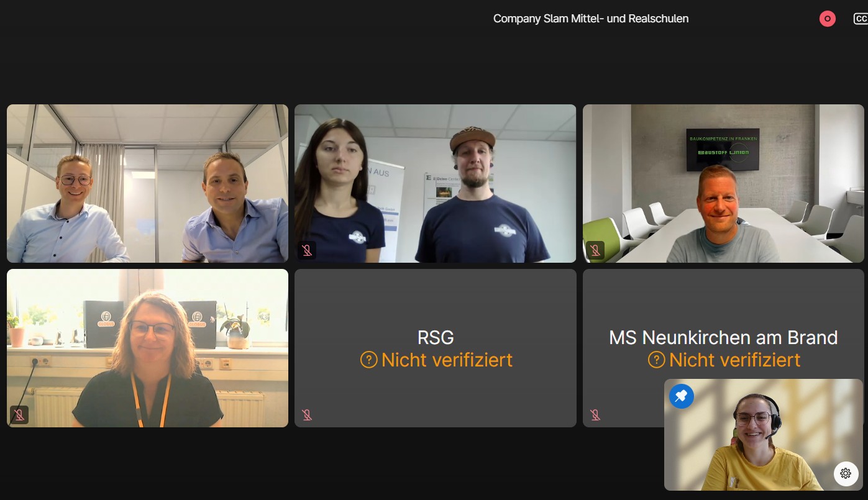Click the red recording indicator icon

(x=827, y=19)
